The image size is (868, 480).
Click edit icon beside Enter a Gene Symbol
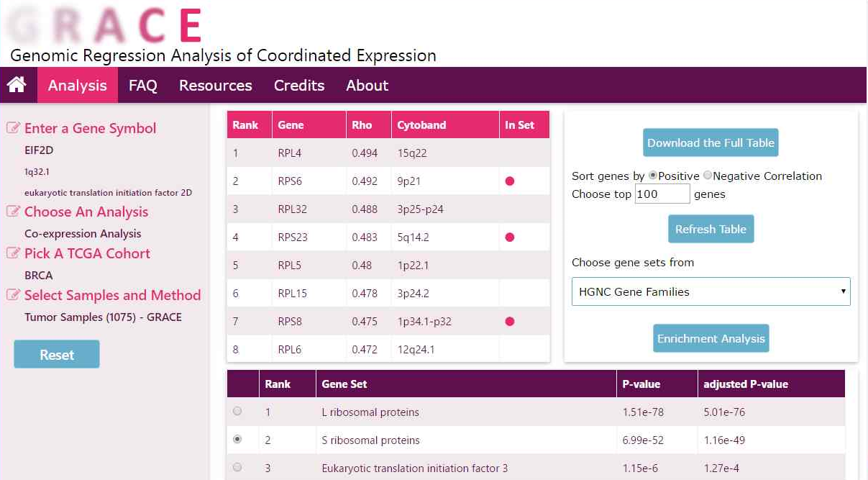(13, 128)
